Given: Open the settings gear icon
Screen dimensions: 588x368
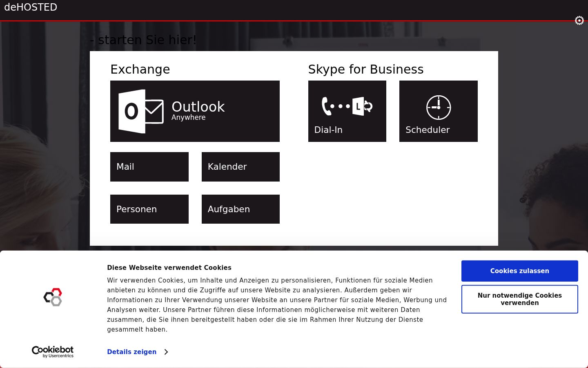Looking at the screenshot, I should tap(579, 20).
